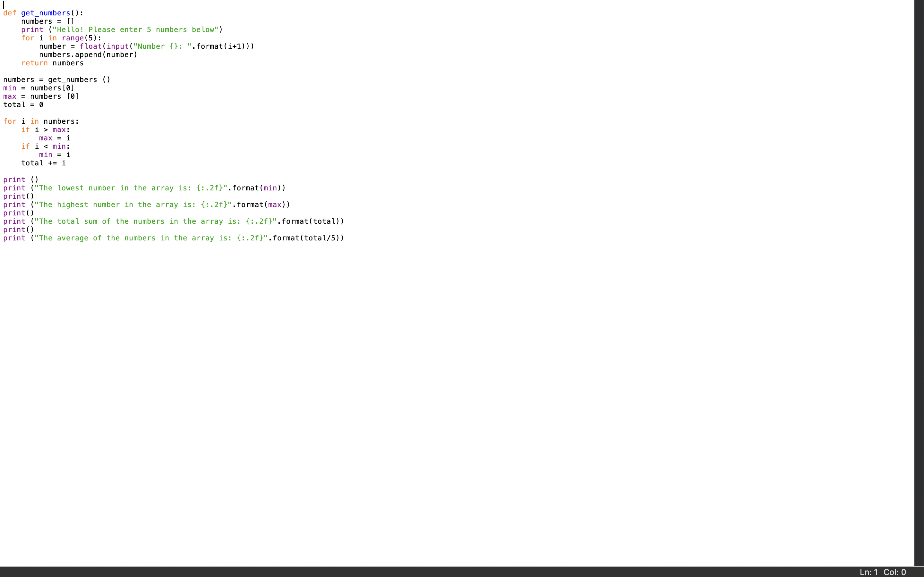Place cursor on 'if i < min:' line
924x577 pixels.
46,146
